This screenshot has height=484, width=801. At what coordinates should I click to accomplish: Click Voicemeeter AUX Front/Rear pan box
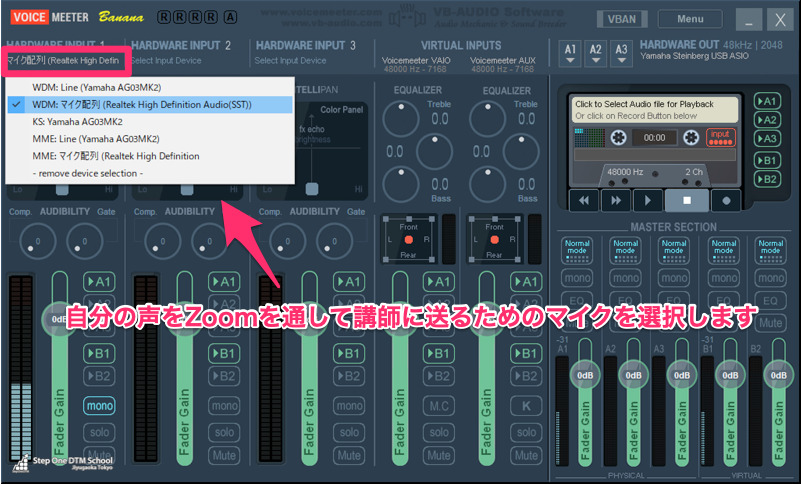494,239
